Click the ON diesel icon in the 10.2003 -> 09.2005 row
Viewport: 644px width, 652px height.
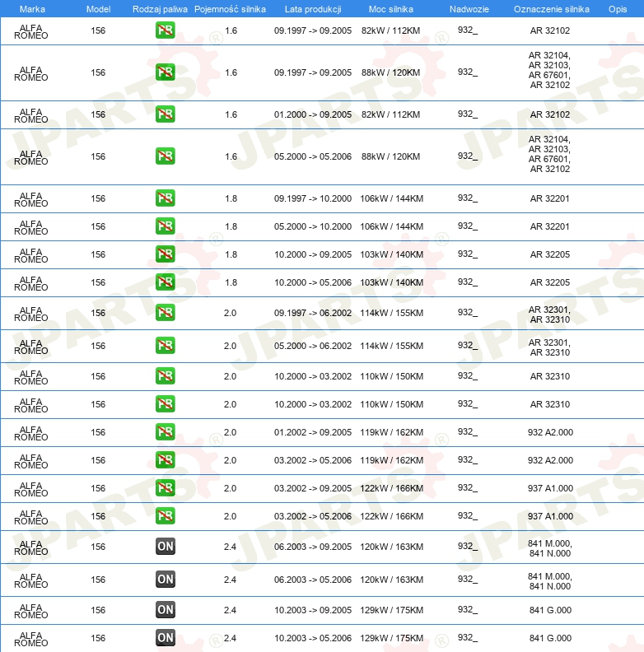(x=166, y=610)
